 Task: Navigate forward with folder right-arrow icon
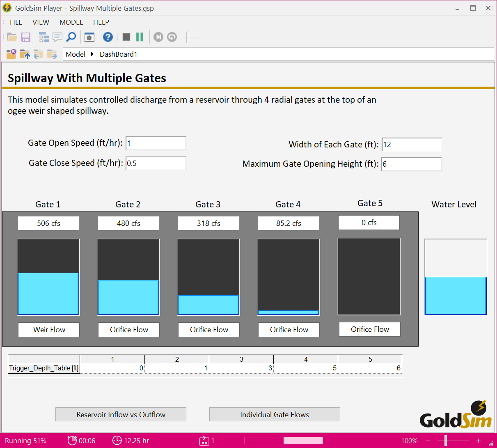tap(52, 54)
